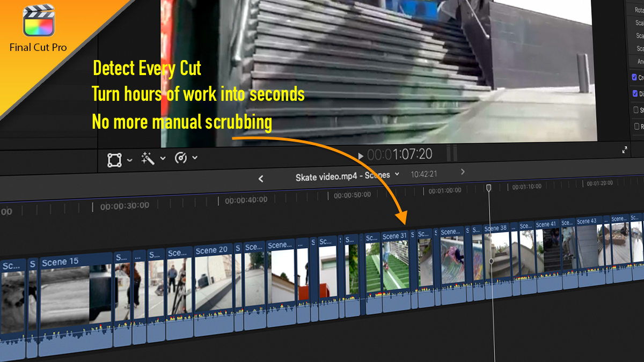Open the Transform tool dropdown chevron

pyautogui.click(x=129, y=159)
